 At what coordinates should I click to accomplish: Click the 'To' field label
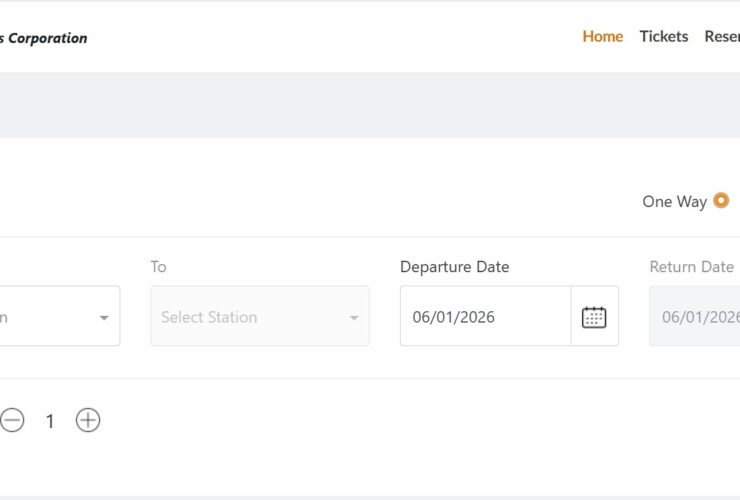click(158, 267)
